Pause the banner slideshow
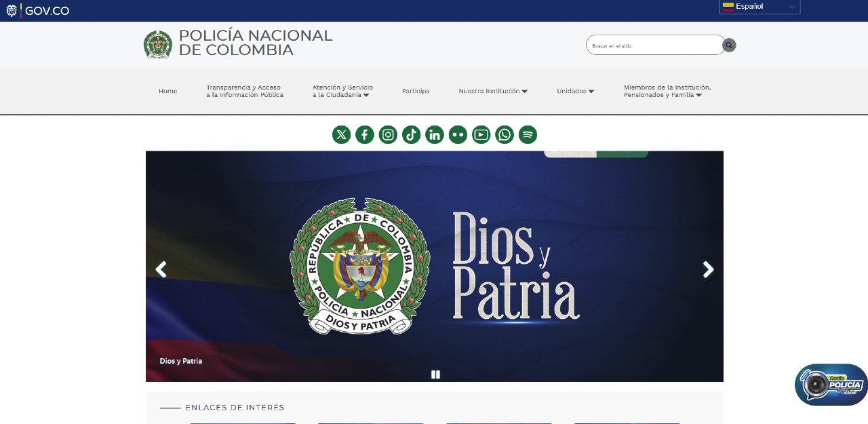This screenshot has height=424, width=868. pos(435,374)
